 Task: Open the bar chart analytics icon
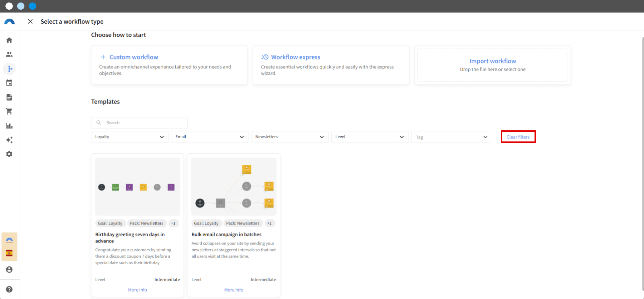click(9, 126)
